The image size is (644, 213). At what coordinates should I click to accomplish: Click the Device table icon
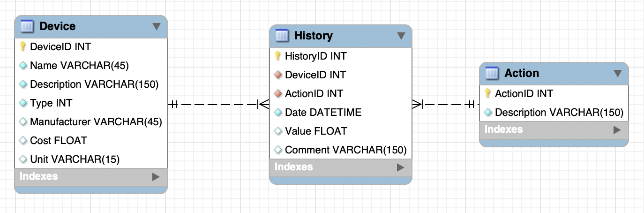[x=27, y=26]
